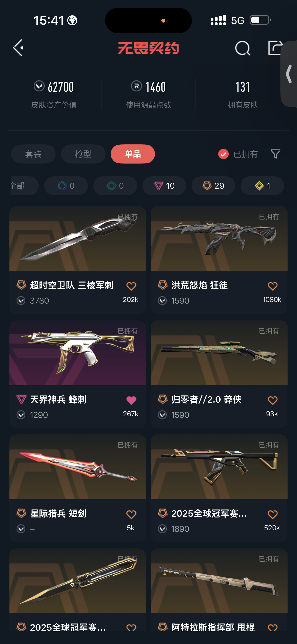Screen dimensions: 297x644
Task: Favorite the 洪荒怒焰 狂徒 skin heart
Action: [x=273, y=286]
